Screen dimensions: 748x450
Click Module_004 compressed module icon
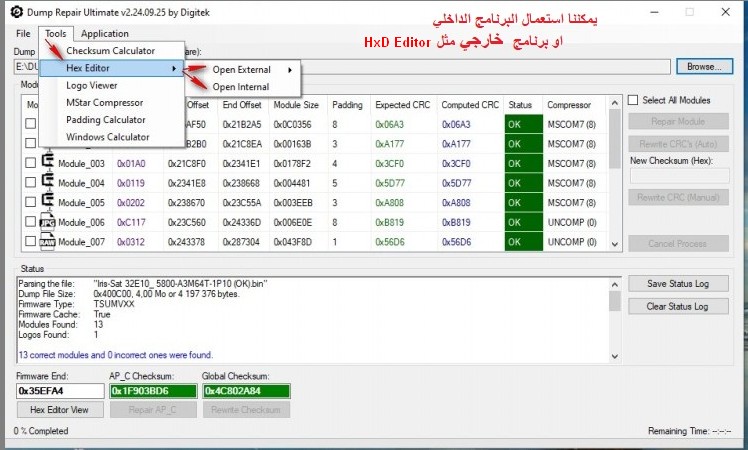pos(48,181)
